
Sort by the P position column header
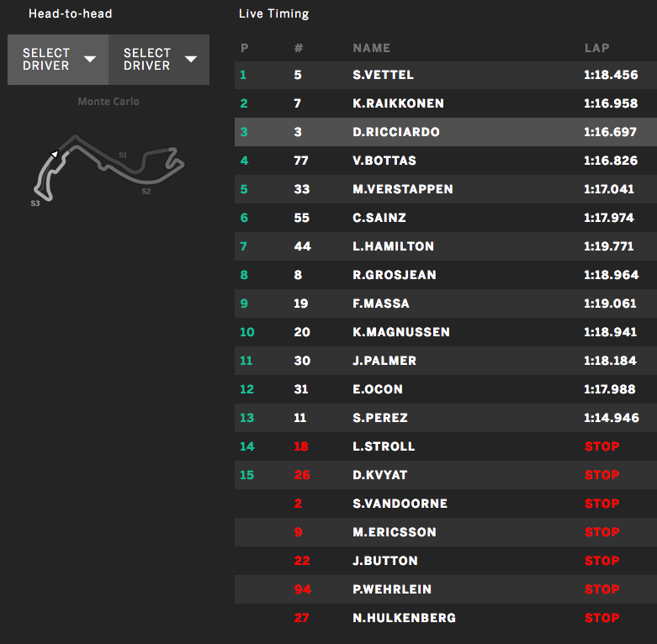[244, 49]
